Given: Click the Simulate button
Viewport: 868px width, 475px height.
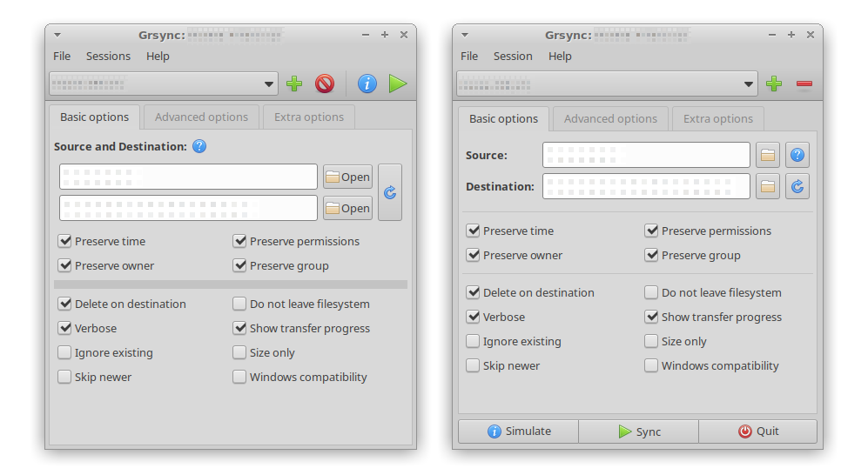Looking at the screenshot, I should 519,432.
